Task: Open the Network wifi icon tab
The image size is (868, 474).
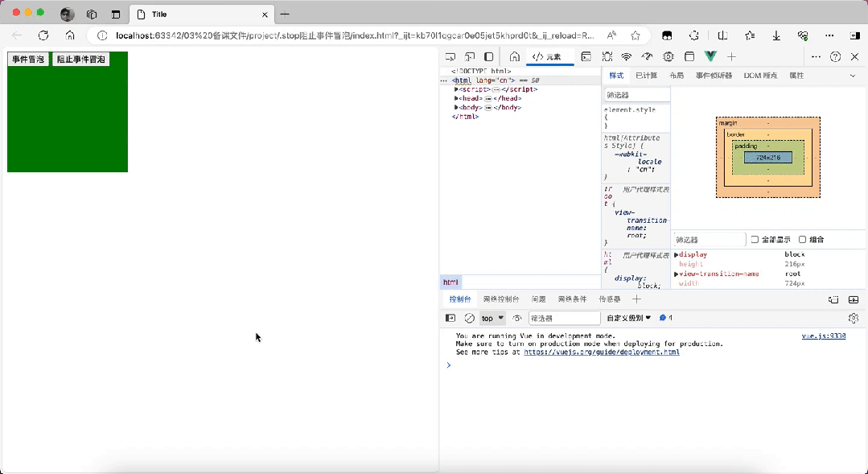Action: (627, 56)
